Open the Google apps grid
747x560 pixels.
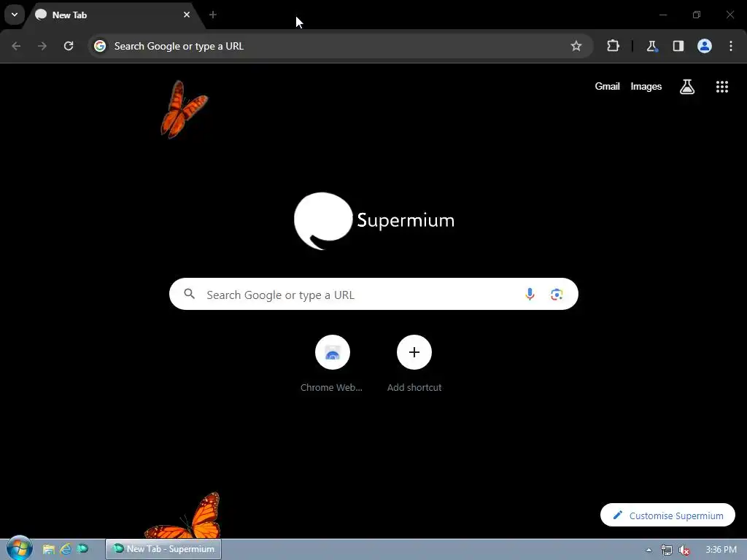(722, 87)
